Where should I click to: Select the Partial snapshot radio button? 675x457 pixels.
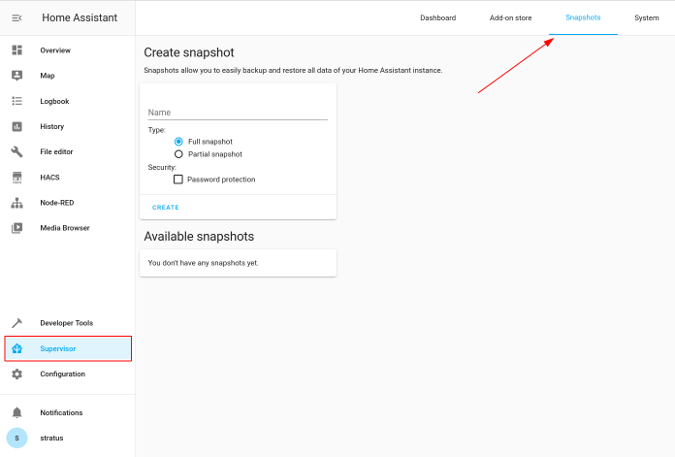(x=179, y=154)
